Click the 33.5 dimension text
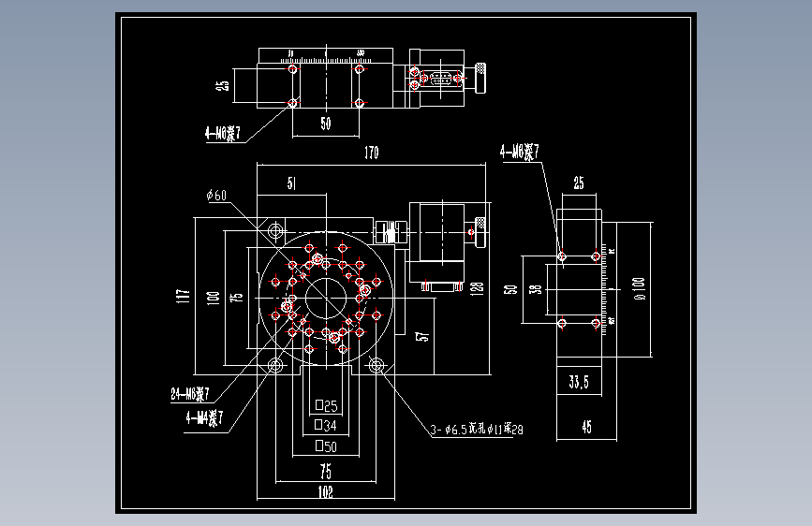Viewport: 812px width, 526px height. pos(579,382)
